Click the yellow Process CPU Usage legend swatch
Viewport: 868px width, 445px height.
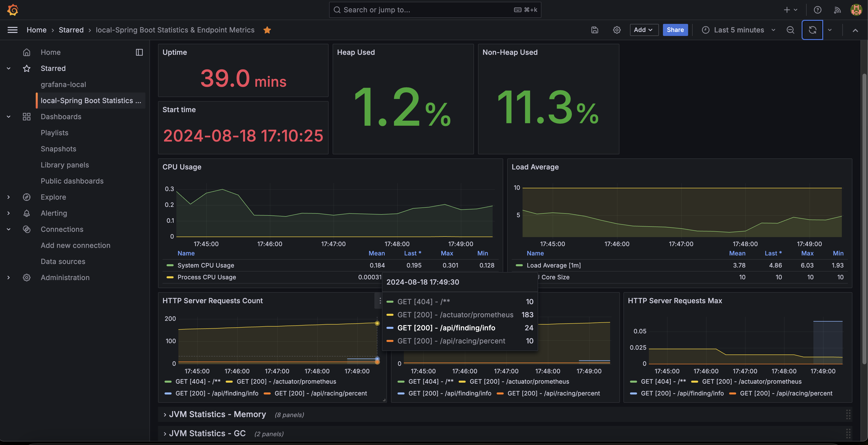tap(170, 277)
